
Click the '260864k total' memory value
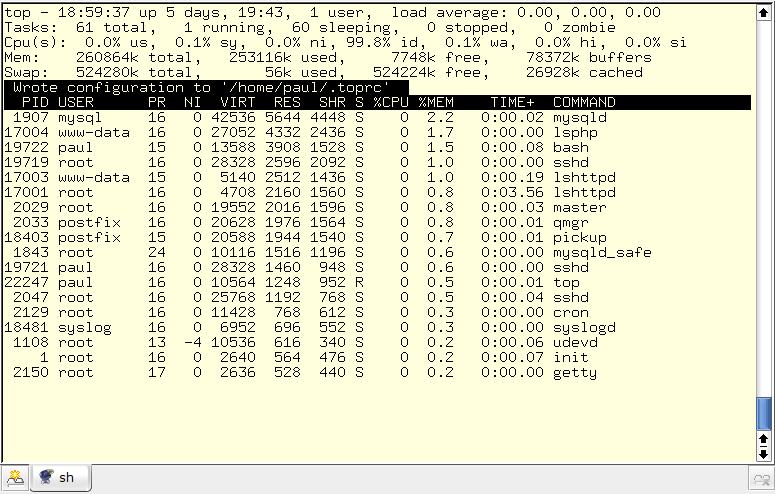tap(134, 57)
